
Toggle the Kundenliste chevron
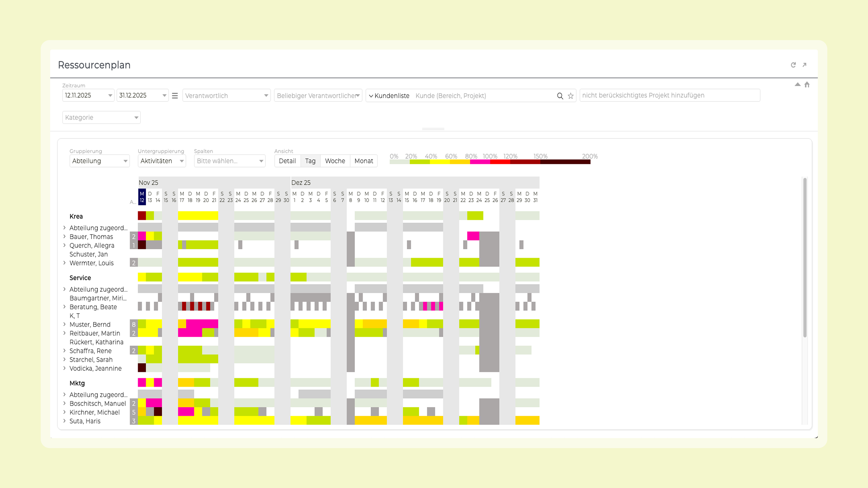(x=371, y=96)
